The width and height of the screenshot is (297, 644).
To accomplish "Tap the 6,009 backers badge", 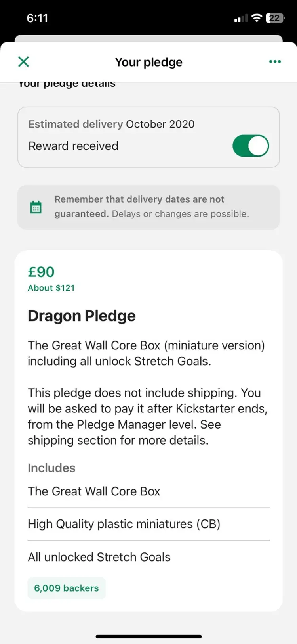I will [x=67, y=588].
